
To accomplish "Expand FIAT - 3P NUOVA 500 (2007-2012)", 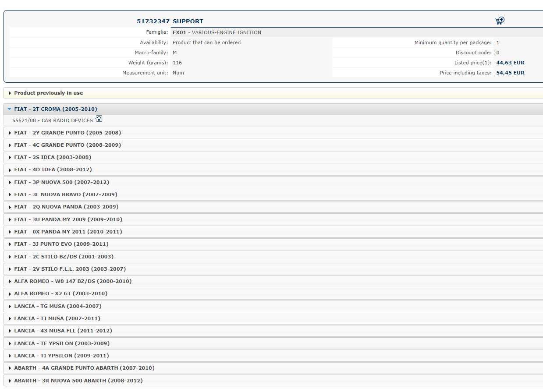I will (273, 182).
